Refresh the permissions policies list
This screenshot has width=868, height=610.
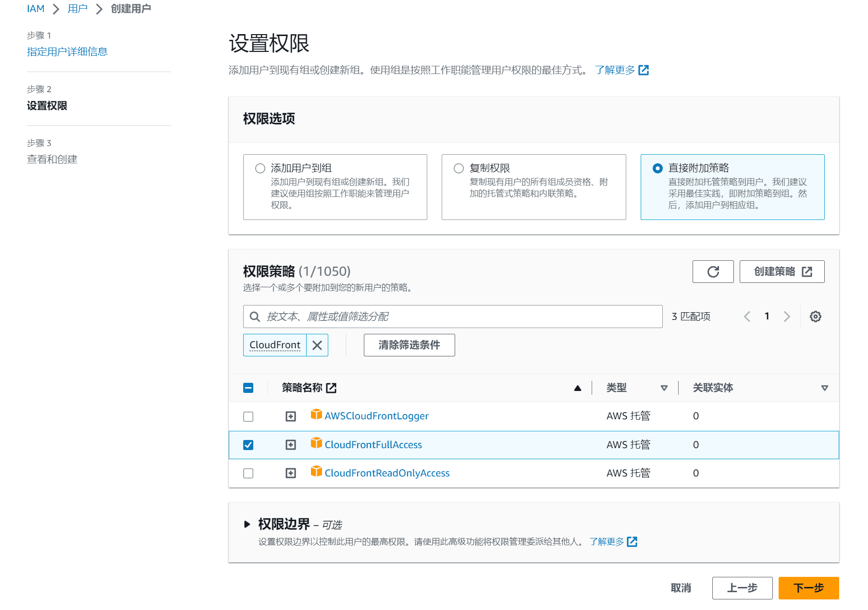pyautogui.click(x=713, y=271)
